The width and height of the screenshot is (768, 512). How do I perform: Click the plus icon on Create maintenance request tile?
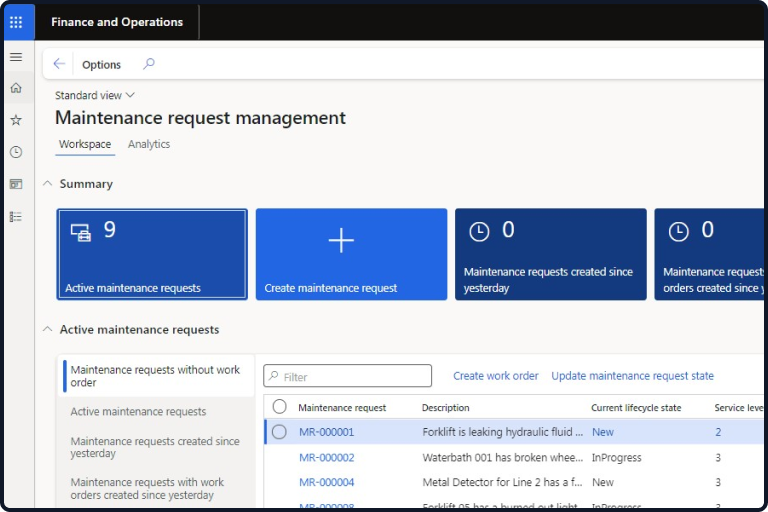coord(341,240)
